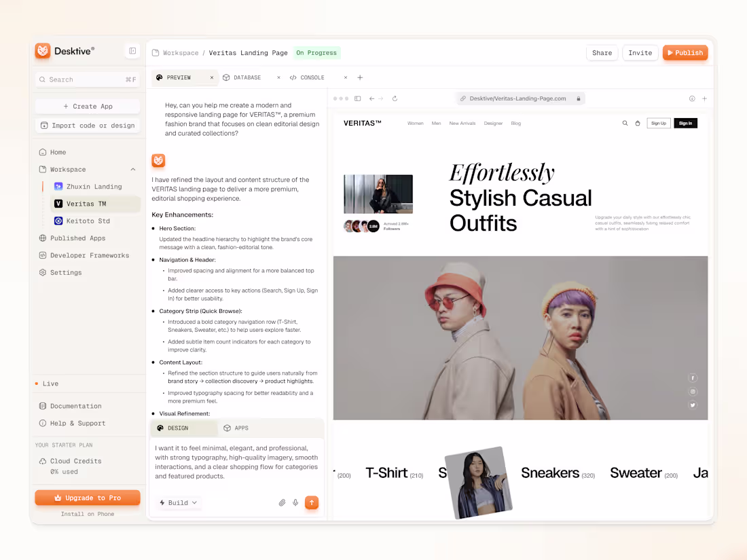This screenshot has width=747, height=560.
Task: Click the Facebook icon on hero image
Action: click(x=693, y=378)
